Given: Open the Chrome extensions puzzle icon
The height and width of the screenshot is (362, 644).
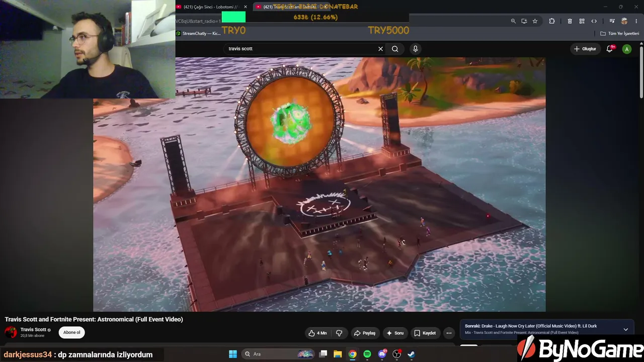Looking at the screenshot, I should 552,21.
